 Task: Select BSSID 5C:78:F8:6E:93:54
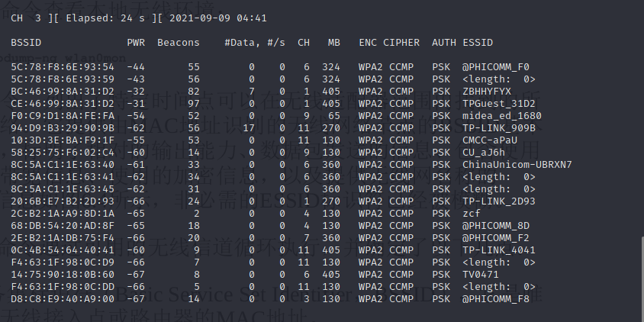click(x=63, y=67)
